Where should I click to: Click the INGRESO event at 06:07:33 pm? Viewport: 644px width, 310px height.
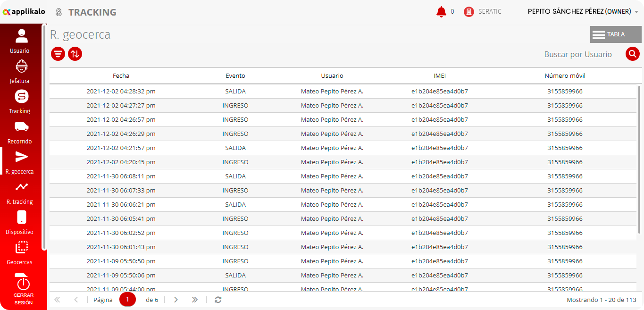point(235,191)
